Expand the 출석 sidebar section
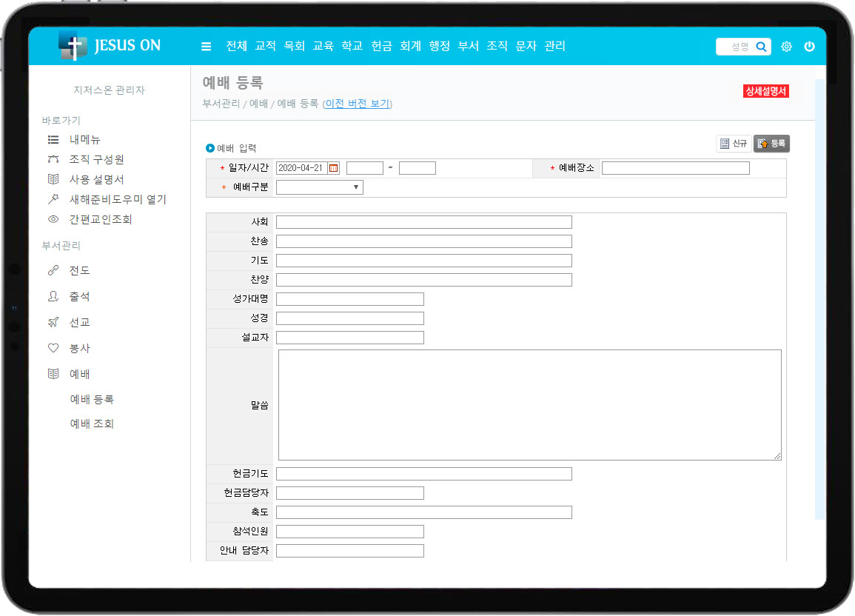The height and width of the screenshot is (616, 855). (x=79, y=297)
